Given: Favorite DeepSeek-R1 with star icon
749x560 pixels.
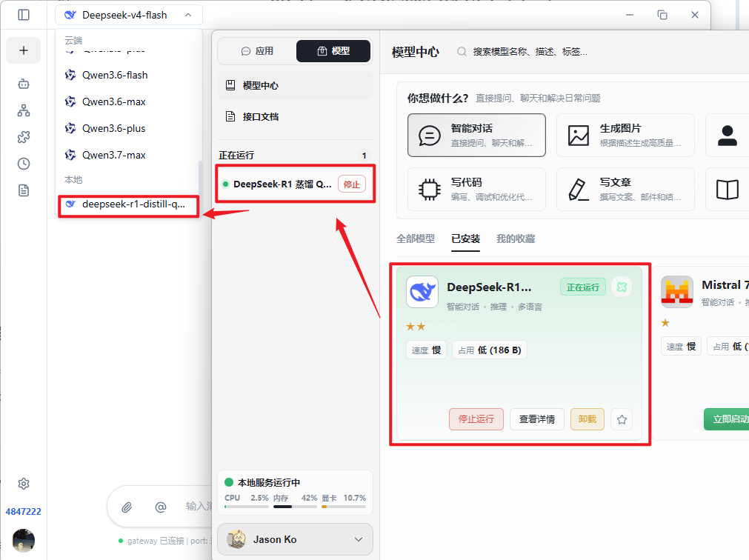Looking at the screenshot, I should tap(622, 420).
